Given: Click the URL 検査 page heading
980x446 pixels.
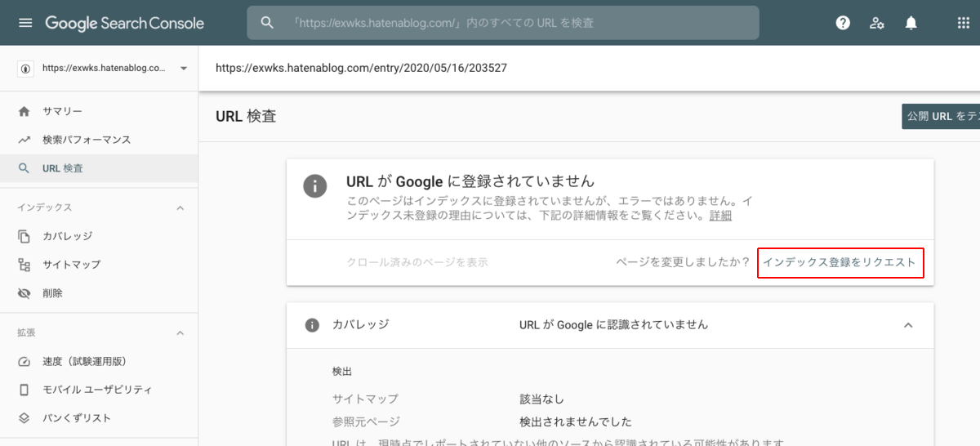Looking at the screenshot, I should (246, 116).
